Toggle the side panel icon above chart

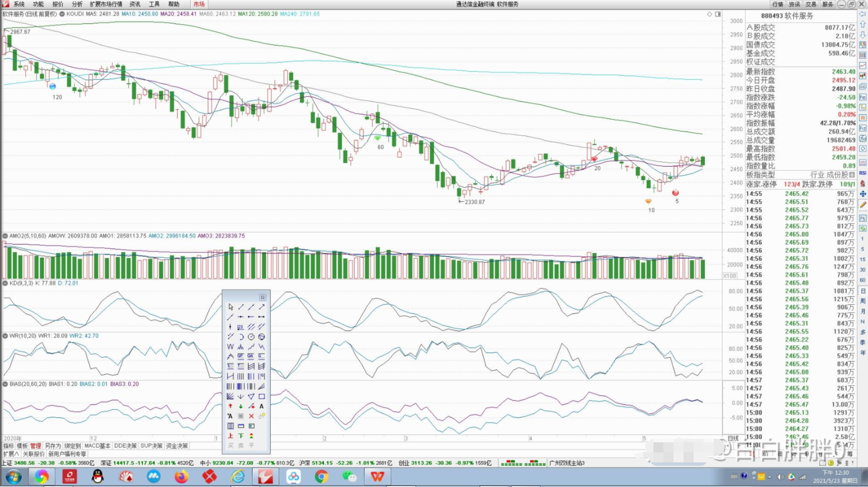(x=718, y=14)
